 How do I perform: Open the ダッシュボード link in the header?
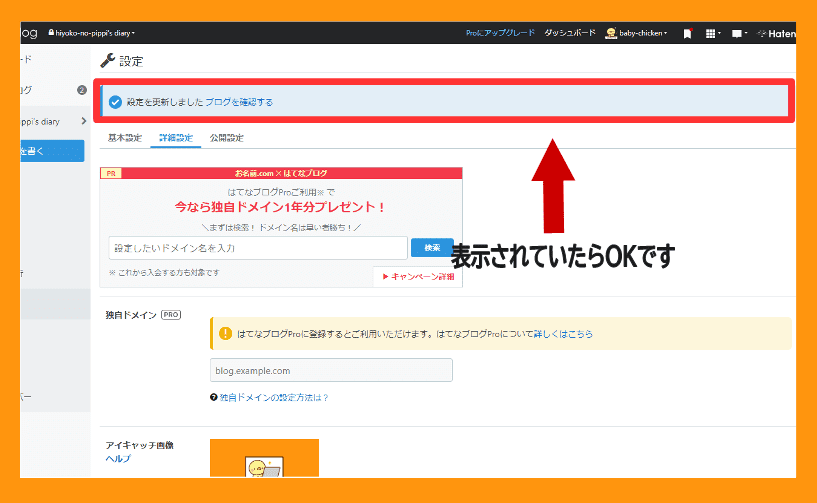click(570, 33)
